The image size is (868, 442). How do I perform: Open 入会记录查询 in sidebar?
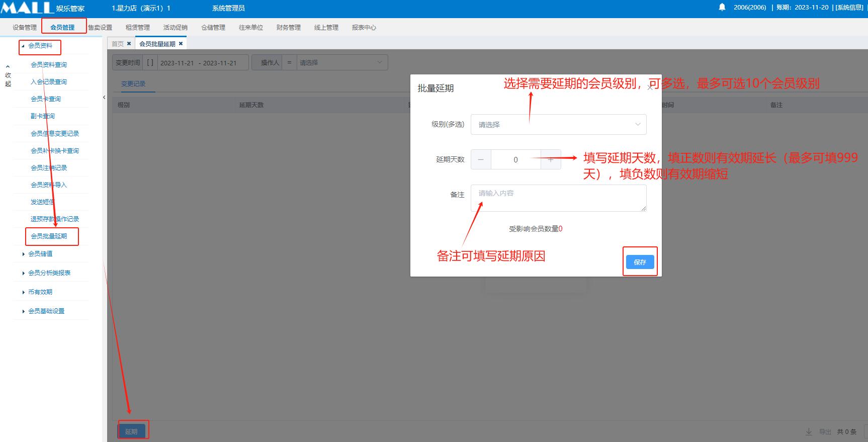[49, 82]
